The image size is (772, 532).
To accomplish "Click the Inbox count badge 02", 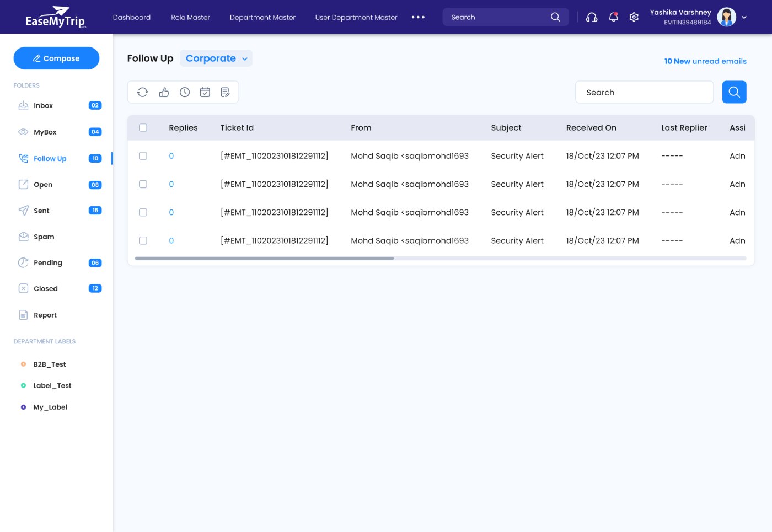I will click(95, 105).
